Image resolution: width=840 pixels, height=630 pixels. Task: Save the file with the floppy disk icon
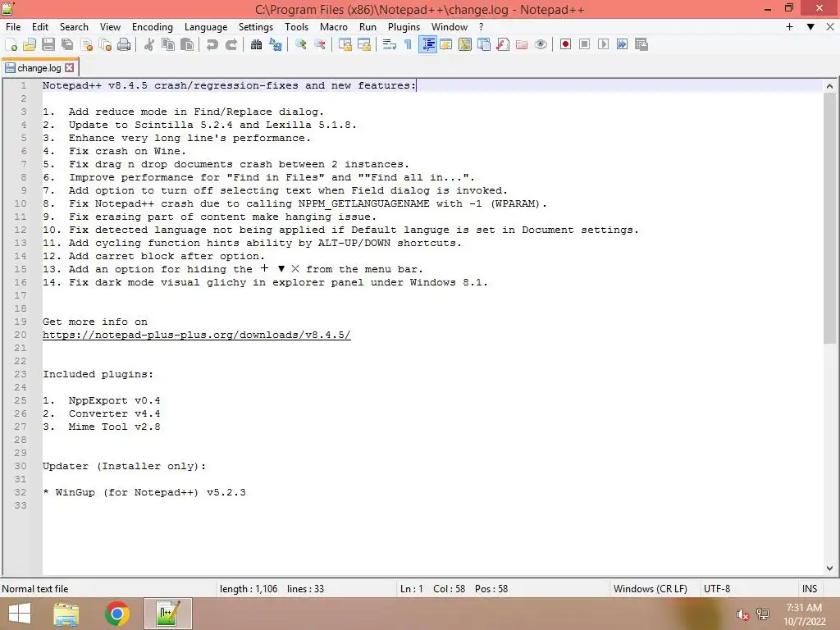[48, 44]
